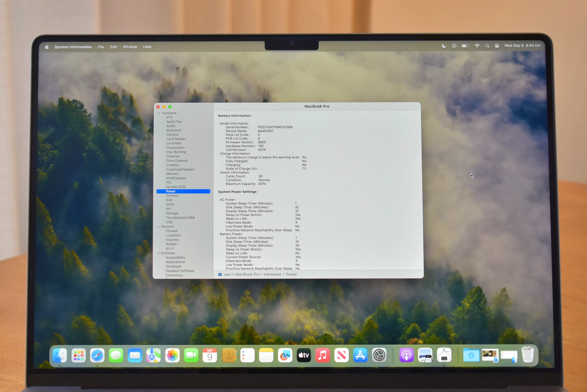
Task: Open Maps app in the Dock
Action: point(153,355)
